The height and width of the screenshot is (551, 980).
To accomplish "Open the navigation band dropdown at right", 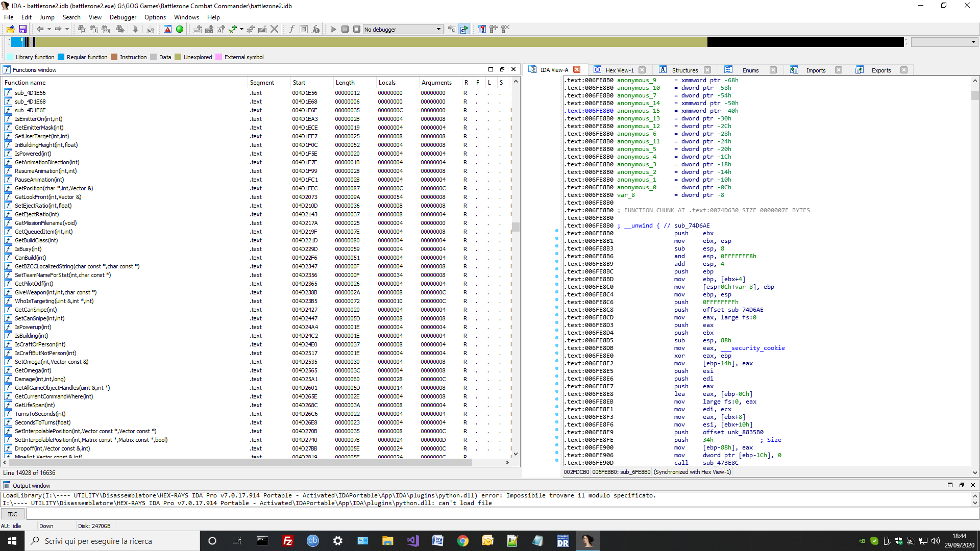I will 973,42.
